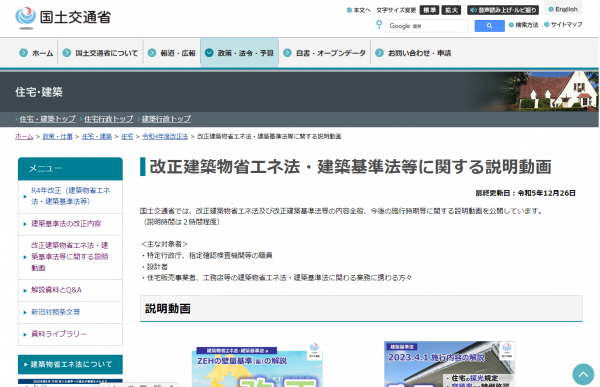This screenshot has height=387, width=600.
Task: Click the メニュー sidebar header
Action: [70, 168]
